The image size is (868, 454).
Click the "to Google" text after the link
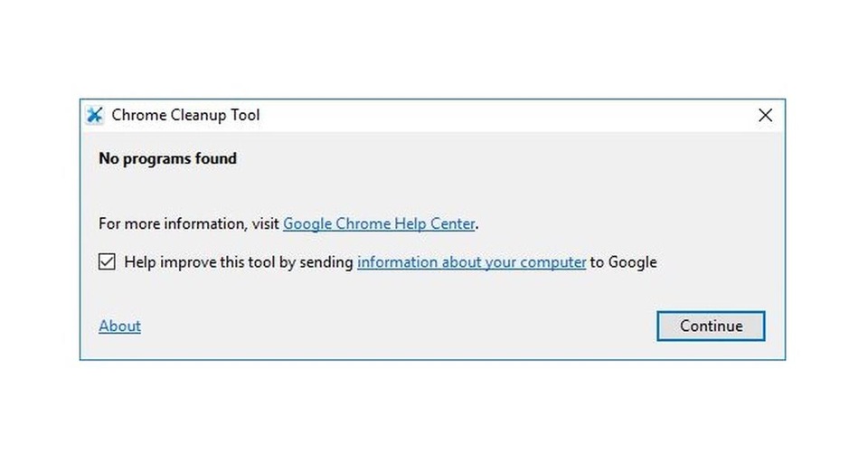[x=623, y=262]
